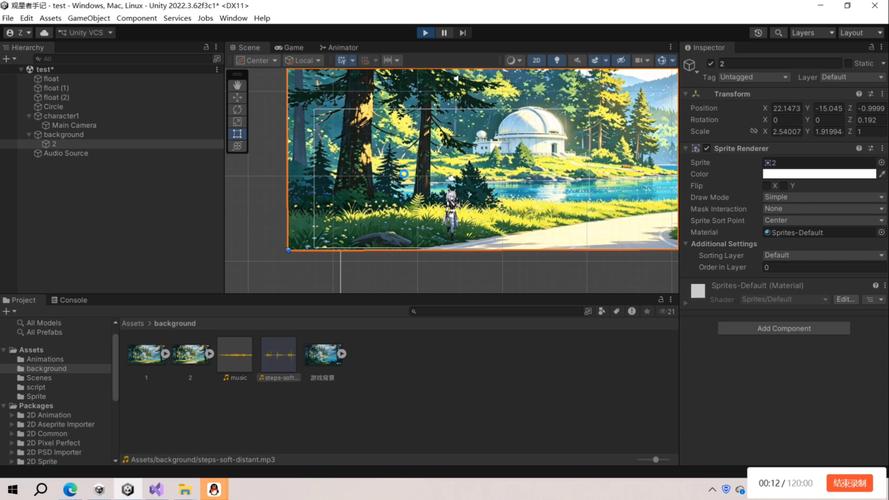This screenshot has width=889, height=500.
Task: Select Audio Source in Hierarchy
Action: coord(66,153)
